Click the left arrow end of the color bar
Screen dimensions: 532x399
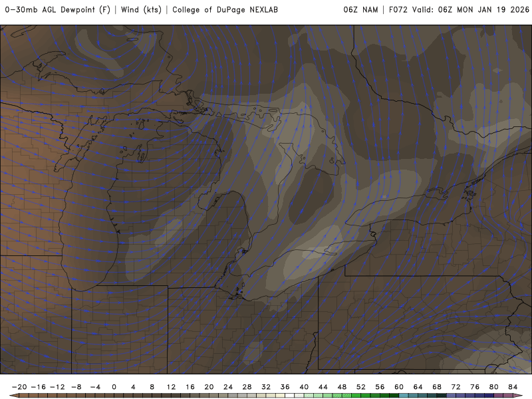click(14, 396)
